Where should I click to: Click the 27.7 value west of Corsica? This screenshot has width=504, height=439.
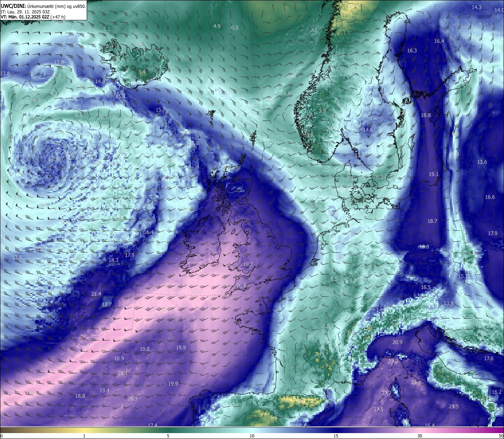click(387, 393)
